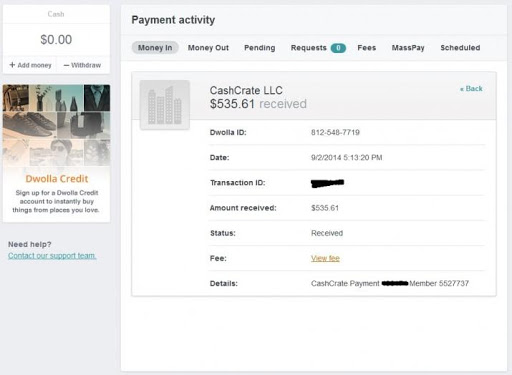Click the Dwolla Credit heading
The height and width of the screenshot is (375, 512).
pyautogui.click(x=57, y=179)
